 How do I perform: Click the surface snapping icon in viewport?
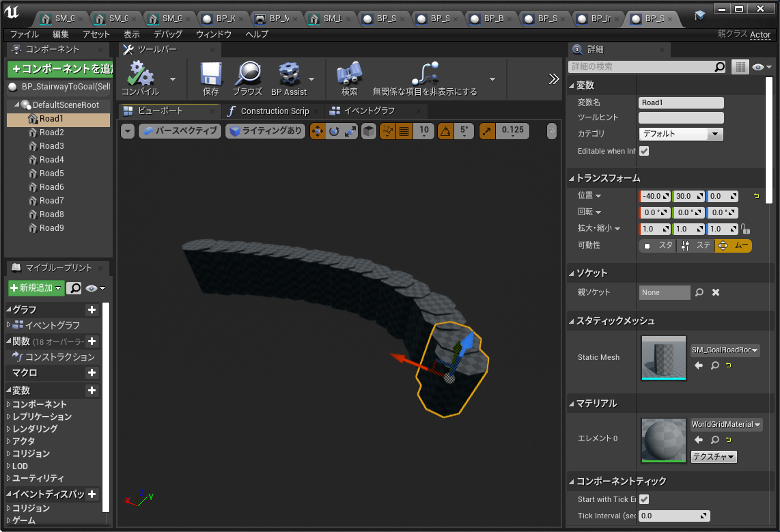point(387,130)
